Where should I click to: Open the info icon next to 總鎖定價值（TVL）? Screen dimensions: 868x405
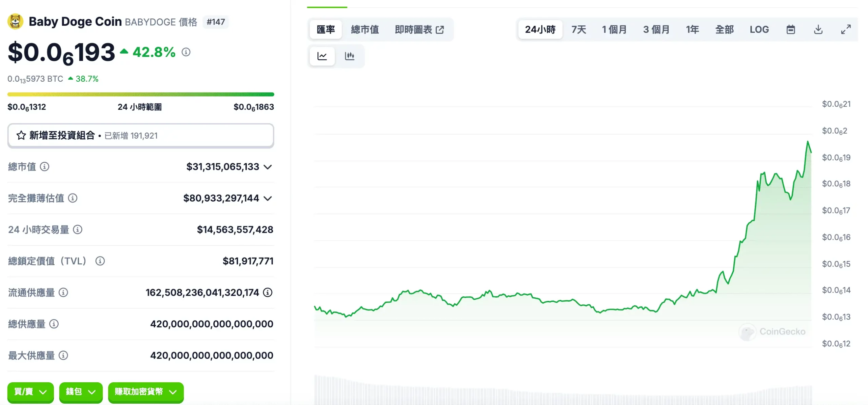click(100, 261)
